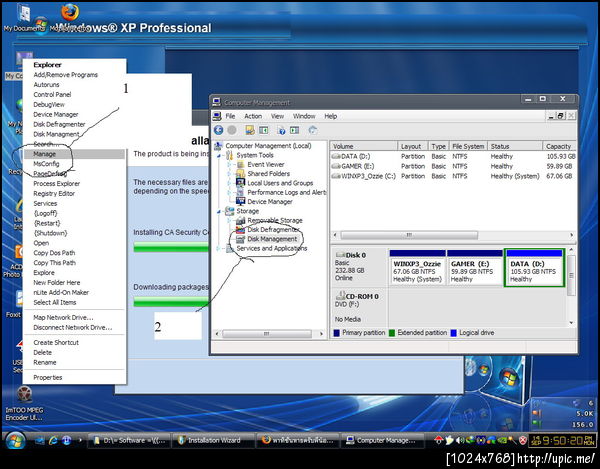This screenshot has width=600, height=469.
Task: Click the Disk 0 label panel
Action: 359,267
